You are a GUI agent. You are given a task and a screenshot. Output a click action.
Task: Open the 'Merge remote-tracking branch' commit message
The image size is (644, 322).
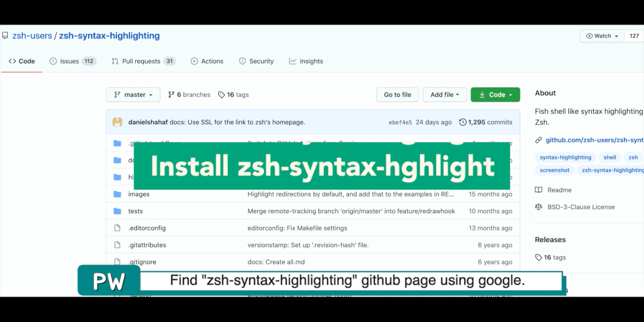click(351, 211)
